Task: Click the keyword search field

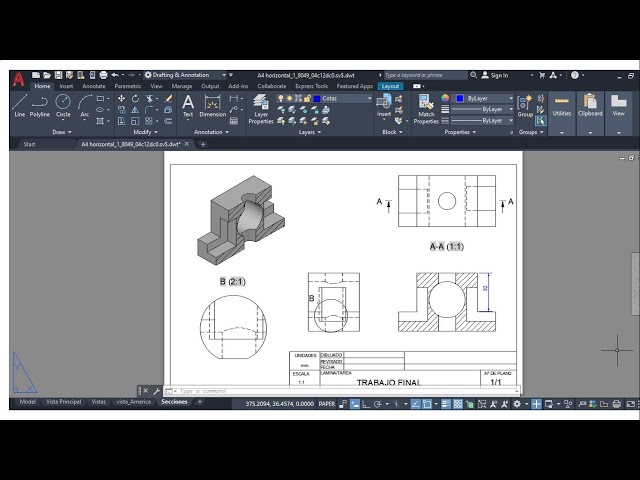Action: click(x=425, y=75)
